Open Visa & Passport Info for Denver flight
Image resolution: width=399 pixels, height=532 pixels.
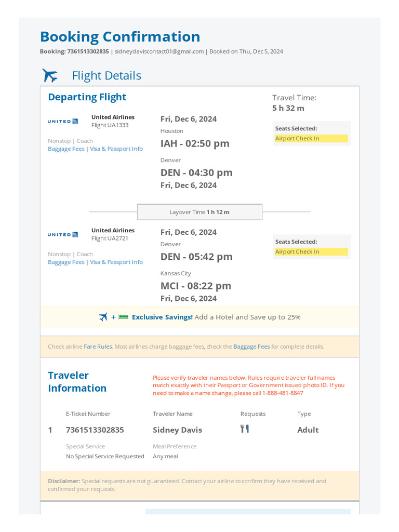pyautogui.click(x=116, y=262)
